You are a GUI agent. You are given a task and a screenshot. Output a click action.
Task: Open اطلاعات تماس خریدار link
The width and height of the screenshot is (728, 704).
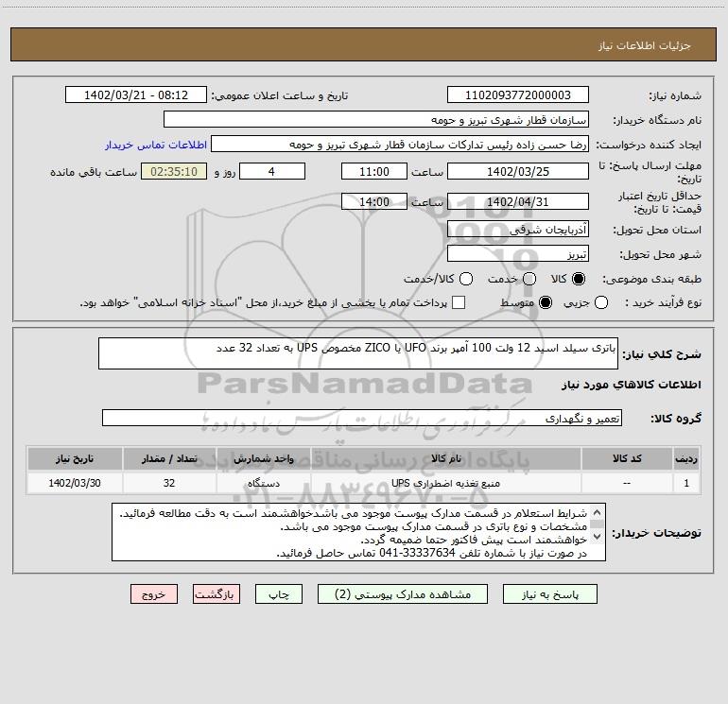[x=156, y=145]
